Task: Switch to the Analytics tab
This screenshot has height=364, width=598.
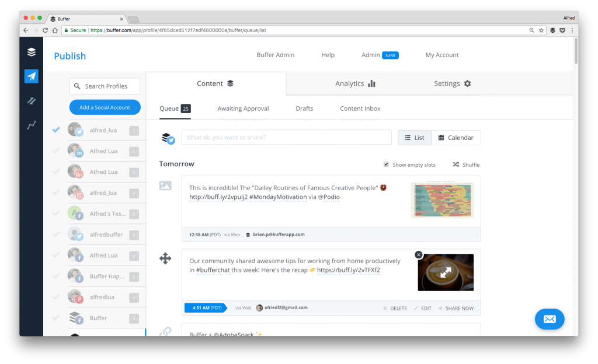Action: tap(355, 83)
